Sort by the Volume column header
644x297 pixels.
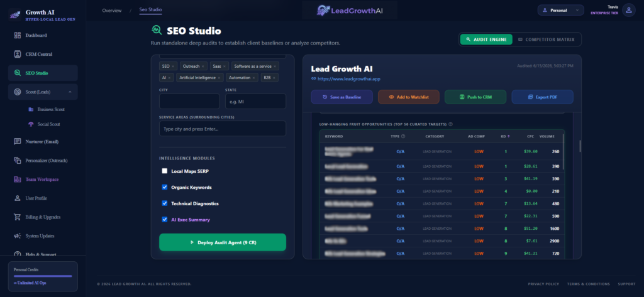547,137
